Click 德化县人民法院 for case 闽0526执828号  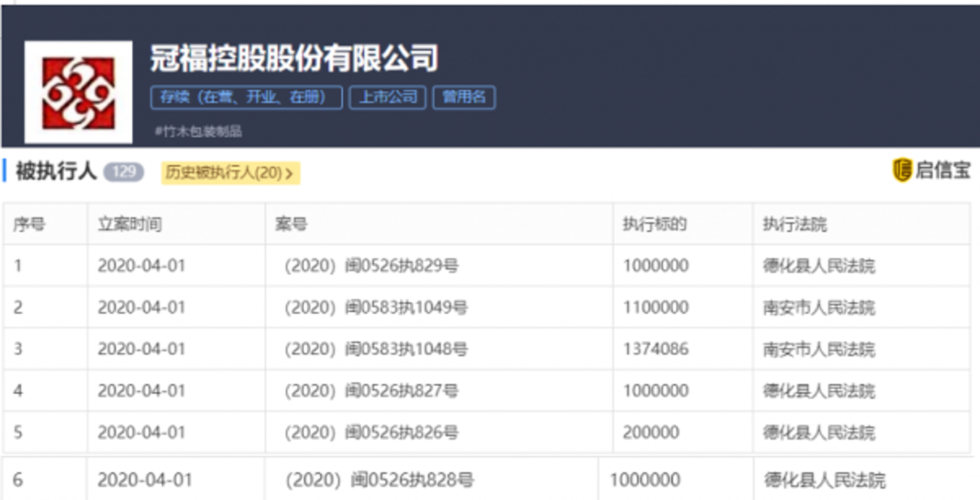tap(825, 480)
